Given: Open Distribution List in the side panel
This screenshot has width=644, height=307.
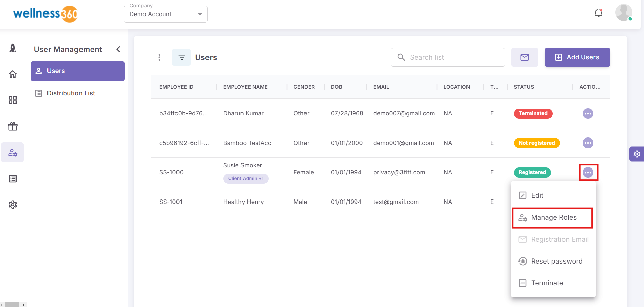Looking at the screenshot, I should point(77,93).
